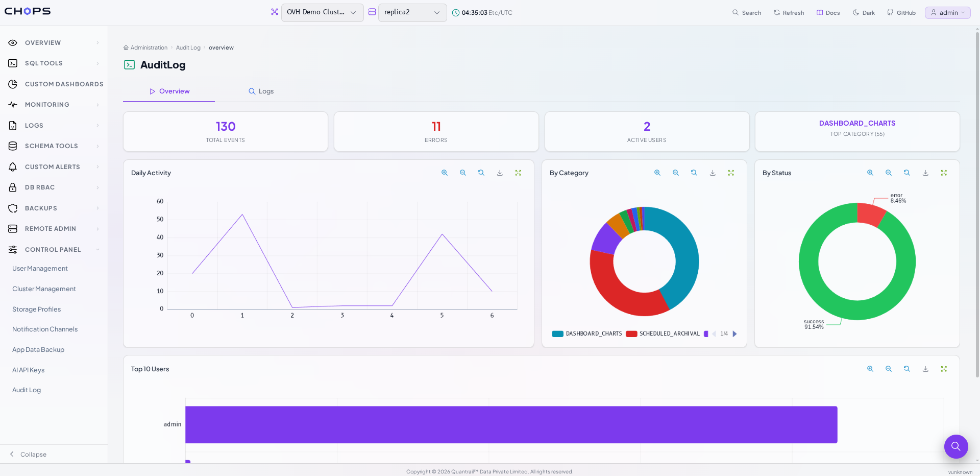The height and width of the screenshot is (476, 980).
Task: Reset zoom on Top 10 Users chart
Action: (907, 369)
